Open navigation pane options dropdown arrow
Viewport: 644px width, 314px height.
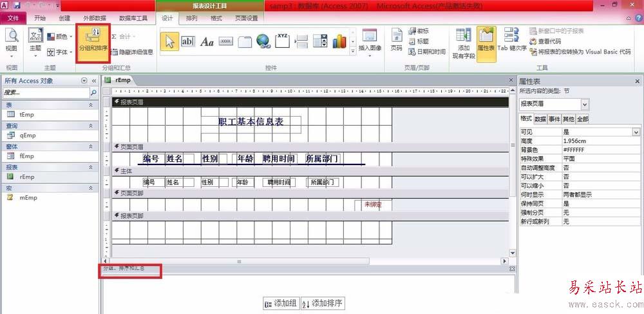click(84, 81)
